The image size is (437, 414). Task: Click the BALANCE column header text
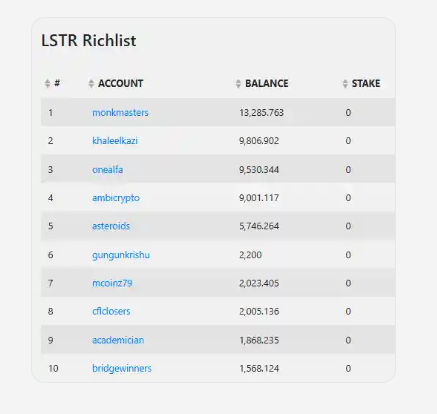click(267, 83)
